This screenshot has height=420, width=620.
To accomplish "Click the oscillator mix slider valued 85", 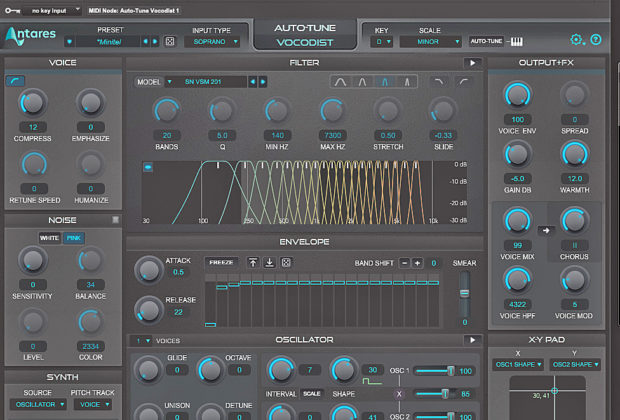I will 434,394.
